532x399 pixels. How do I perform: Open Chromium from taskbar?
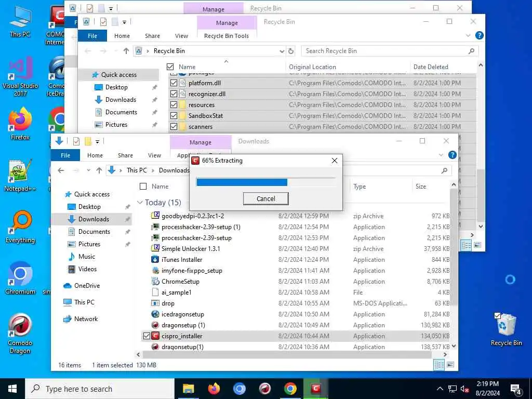coord(239,389)
